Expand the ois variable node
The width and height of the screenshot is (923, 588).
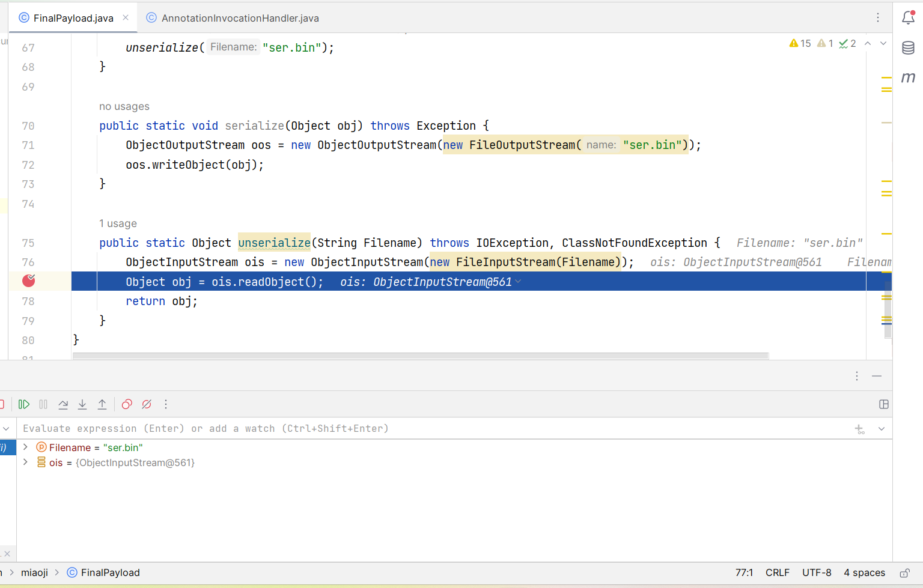(x=25, y=462)
